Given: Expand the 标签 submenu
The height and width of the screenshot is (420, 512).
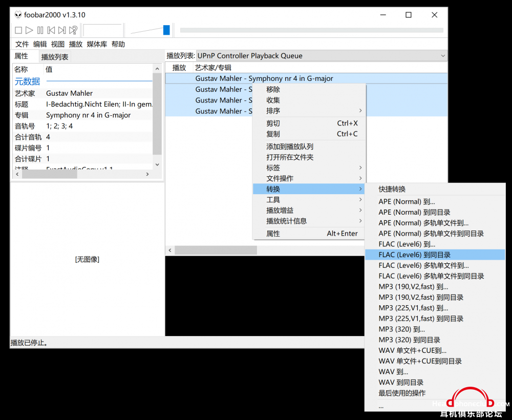Looking at the screenshot, I should [309, 168].
